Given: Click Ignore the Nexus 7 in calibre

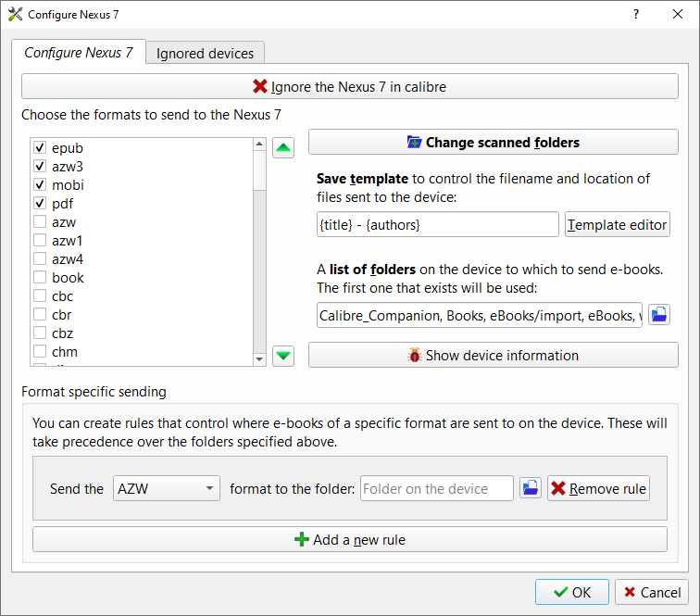Looking at the screenshot, I should [x=350, y=86].
